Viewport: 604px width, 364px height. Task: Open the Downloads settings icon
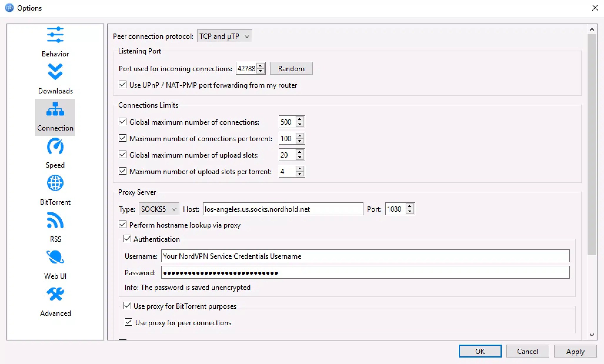pyautogui.click(x=55, y=72)
